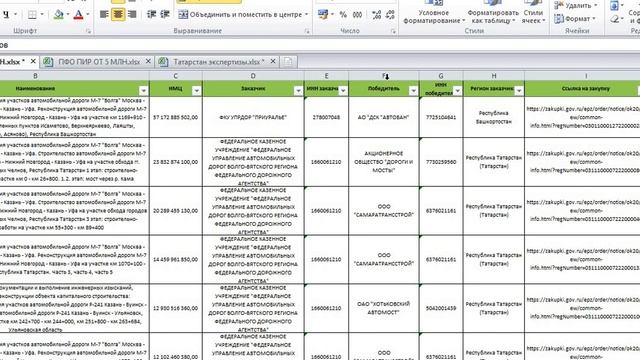
Task: Select cell value 57 172 885 502,00
Action: [176, 117]
